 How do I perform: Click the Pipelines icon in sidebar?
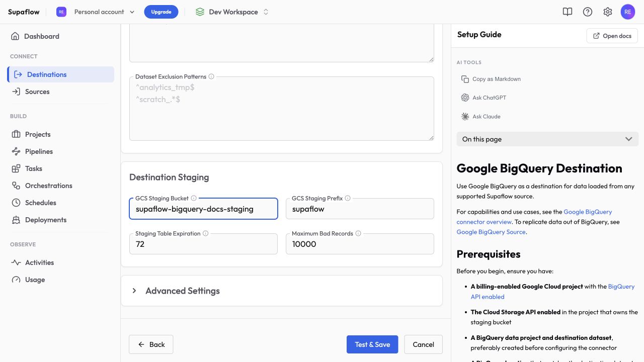coord(16,151)
